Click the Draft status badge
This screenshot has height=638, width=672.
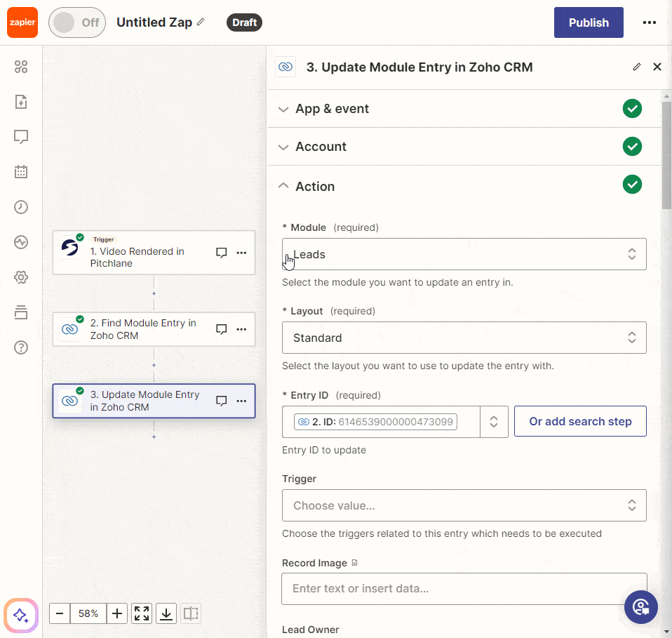(x=244, y=22)
